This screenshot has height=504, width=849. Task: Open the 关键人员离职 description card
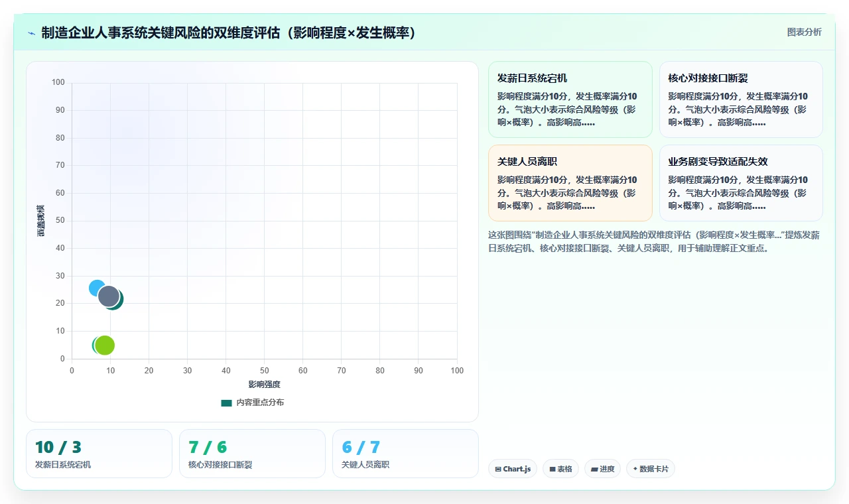(570, 183)
